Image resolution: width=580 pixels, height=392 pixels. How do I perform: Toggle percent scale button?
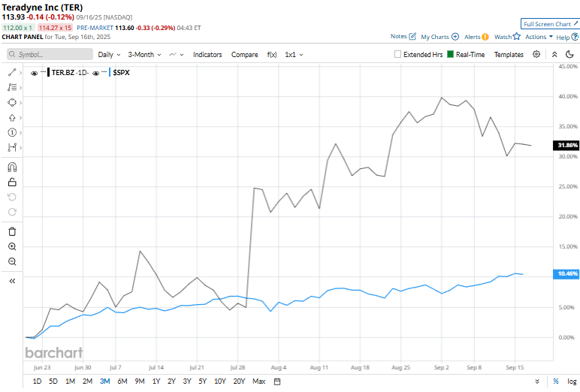pos(556,381)
